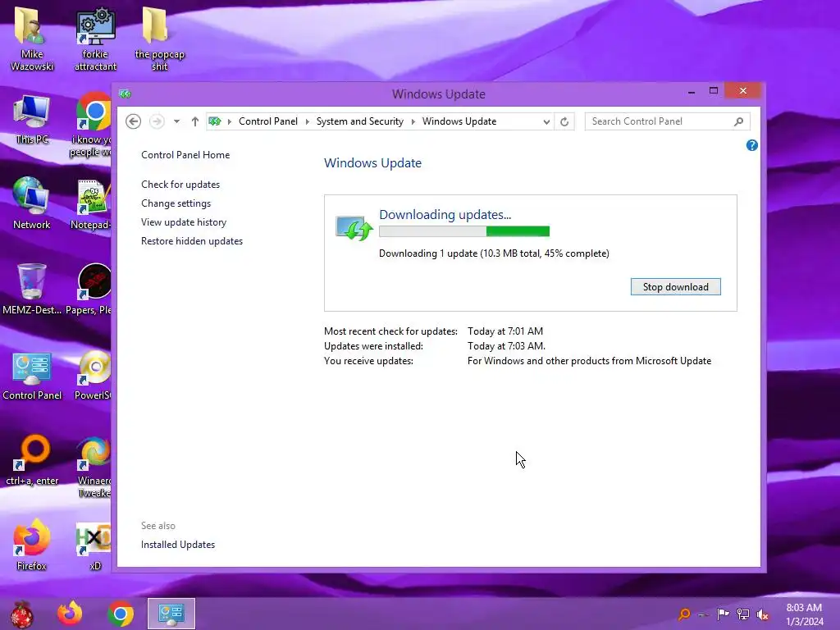The image size is (840, 630).
Task: Open the blue help icon
Action: [x=751, y=145]
